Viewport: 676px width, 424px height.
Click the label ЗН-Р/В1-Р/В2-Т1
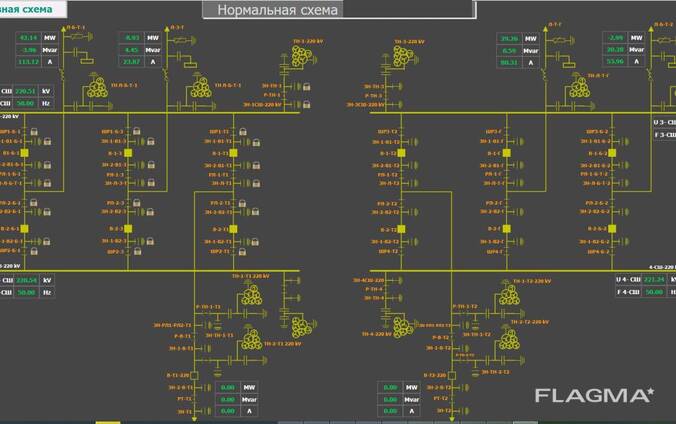pos(172,325)
